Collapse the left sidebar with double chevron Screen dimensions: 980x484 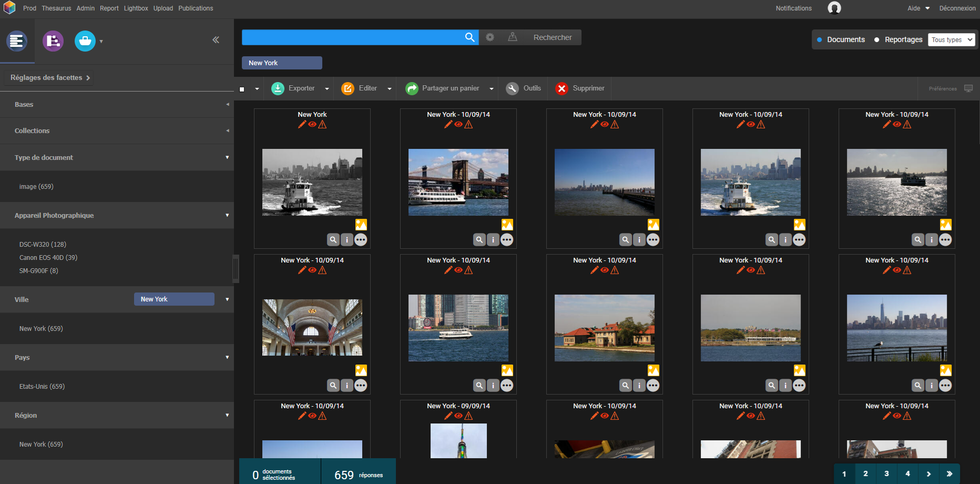(216, 40)
